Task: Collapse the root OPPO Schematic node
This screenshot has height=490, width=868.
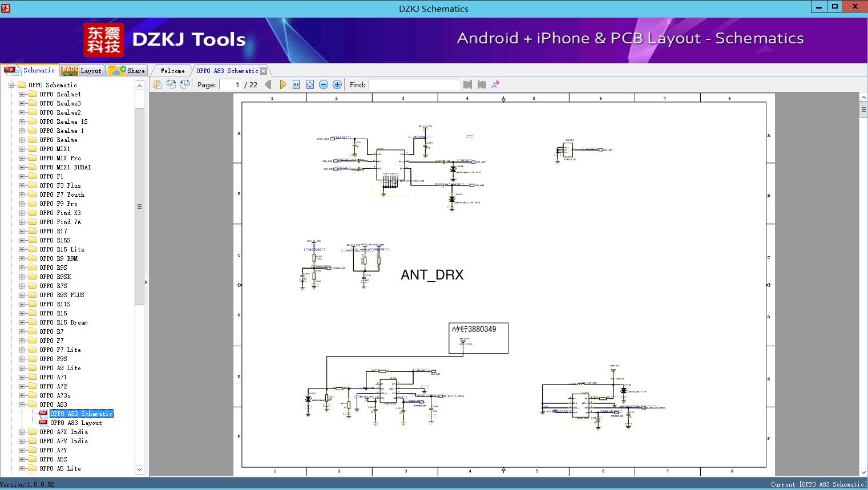Action: (11, 85)
